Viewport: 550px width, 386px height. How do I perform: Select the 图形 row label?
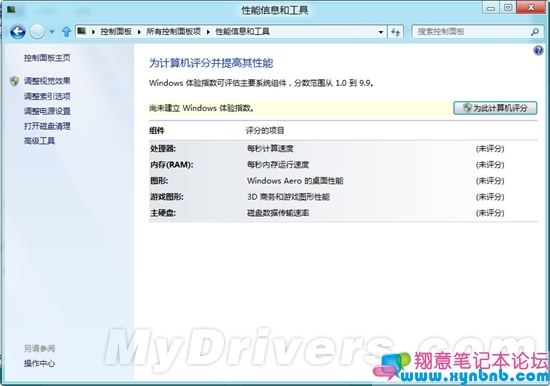click(159, 181)
